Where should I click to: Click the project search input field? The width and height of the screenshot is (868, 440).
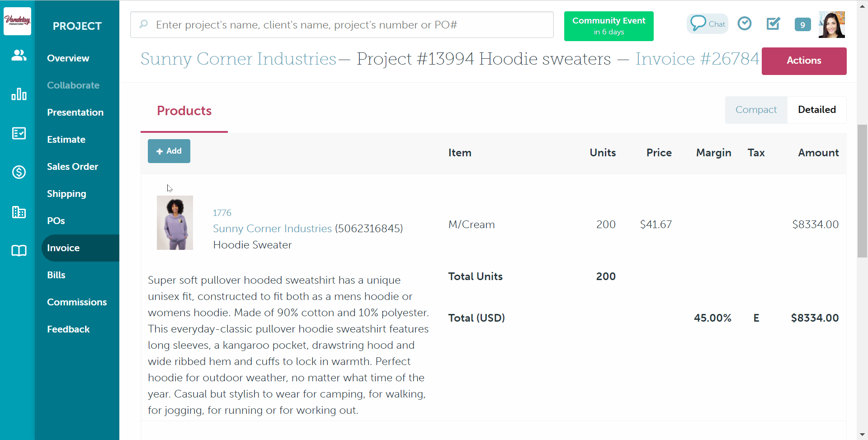(342, 25)
